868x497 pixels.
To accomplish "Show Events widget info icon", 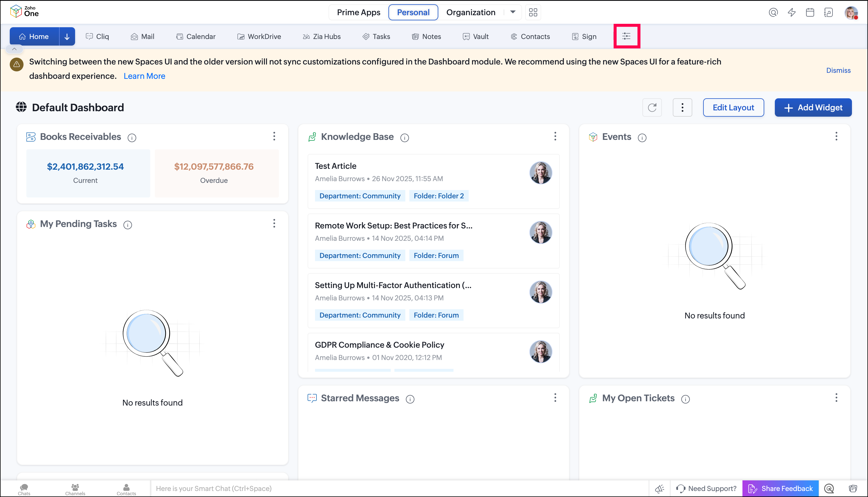I will click(642, 138).
